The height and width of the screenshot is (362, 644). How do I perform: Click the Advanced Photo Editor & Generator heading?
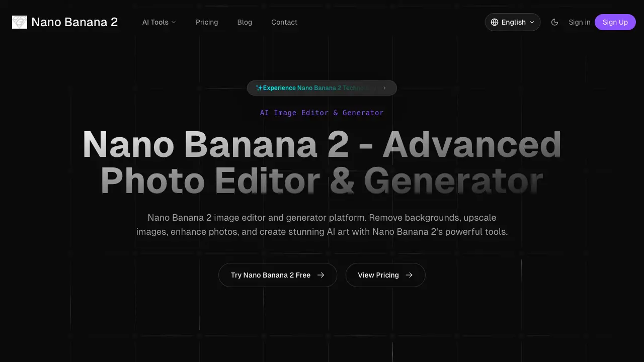point(322,162)
